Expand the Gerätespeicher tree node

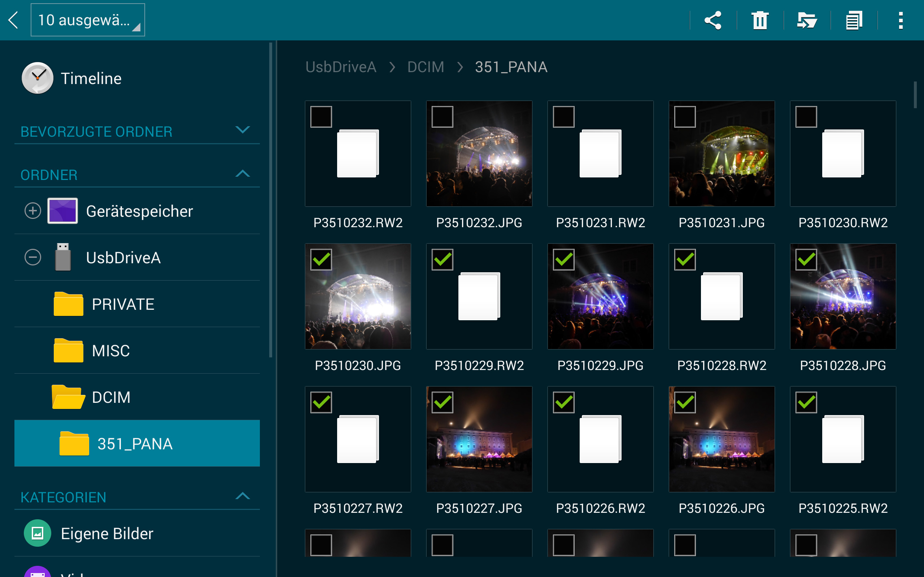click(x=33, y=211)
